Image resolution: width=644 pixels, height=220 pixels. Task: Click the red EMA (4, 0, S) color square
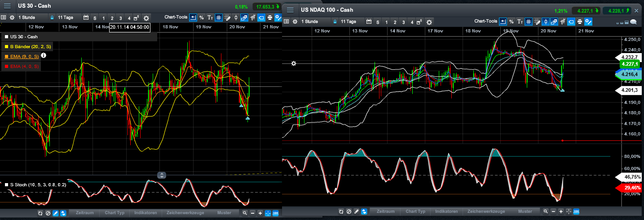pyautogui.click(x=6, y=66)
